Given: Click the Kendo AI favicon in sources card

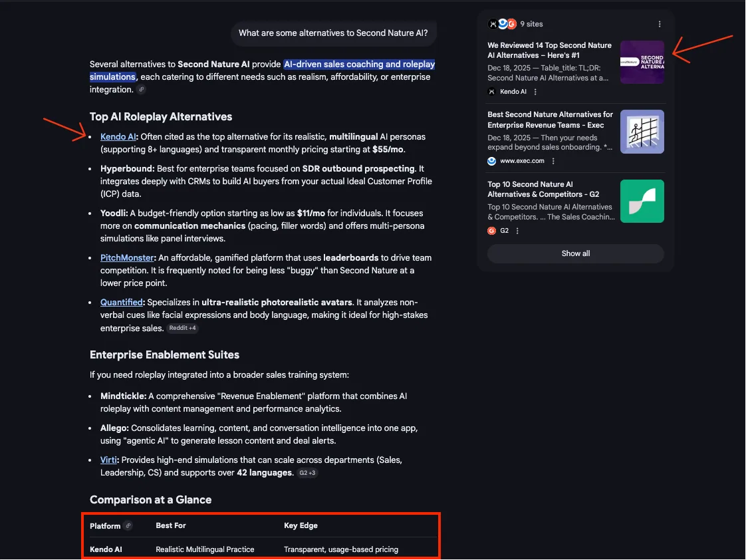Looking at the screenshot, I should click(492, 92).
